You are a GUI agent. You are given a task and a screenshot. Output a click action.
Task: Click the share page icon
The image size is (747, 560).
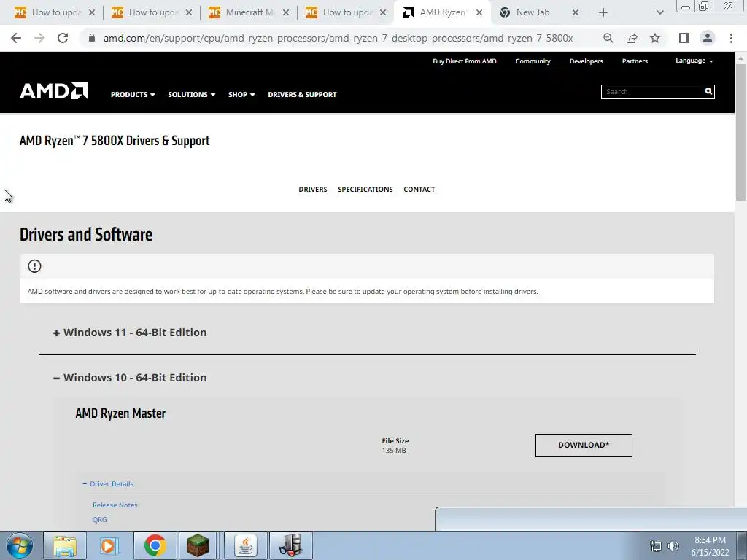[632, 38]
